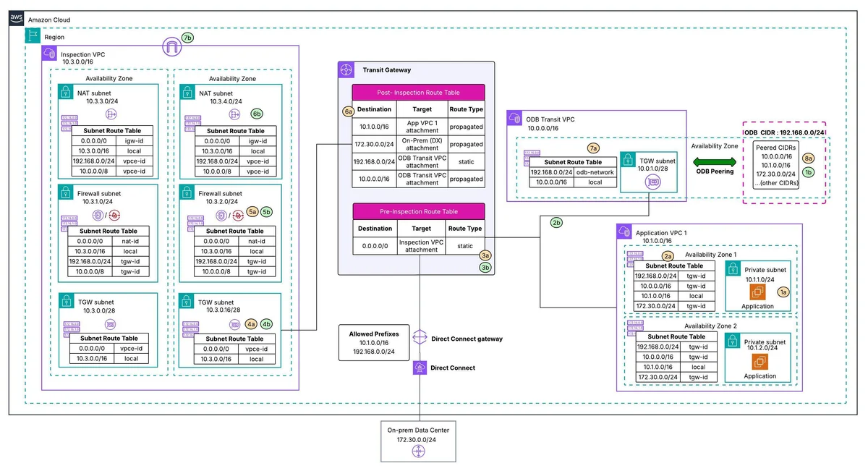Click step marker 8a in Peered CIDRs

(809, 158)
